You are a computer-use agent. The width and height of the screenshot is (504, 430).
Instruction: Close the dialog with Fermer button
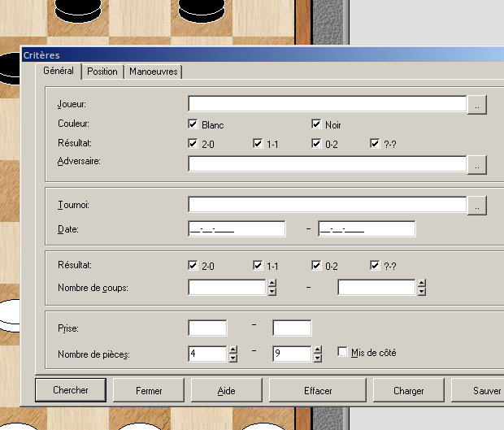(x=149, y=390)
